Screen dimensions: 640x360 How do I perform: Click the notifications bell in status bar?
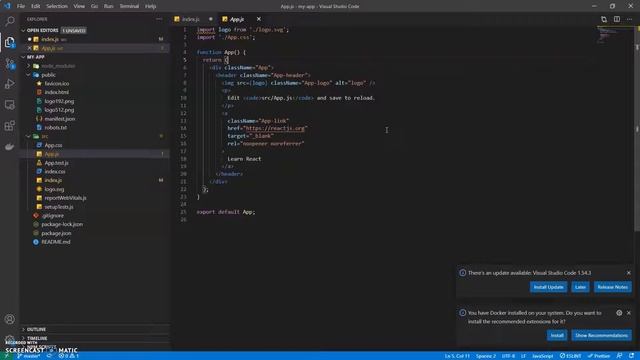[x=631, y=356]
